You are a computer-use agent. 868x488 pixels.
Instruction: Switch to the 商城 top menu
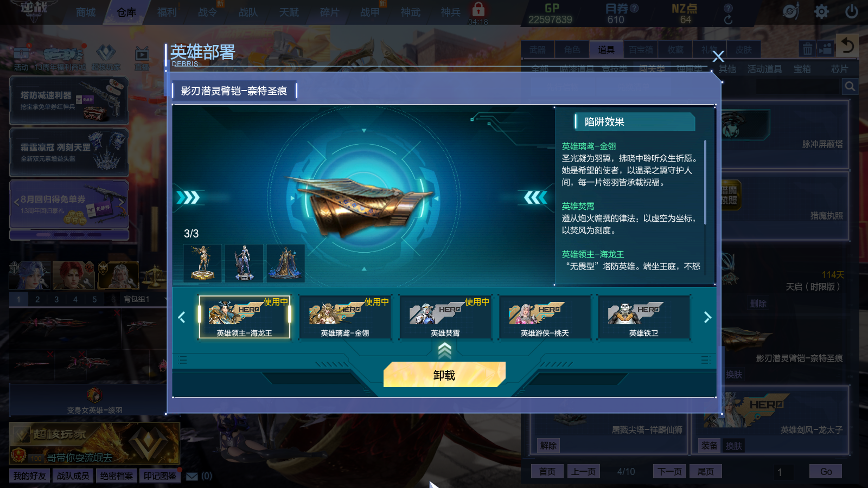click(86, 12)
